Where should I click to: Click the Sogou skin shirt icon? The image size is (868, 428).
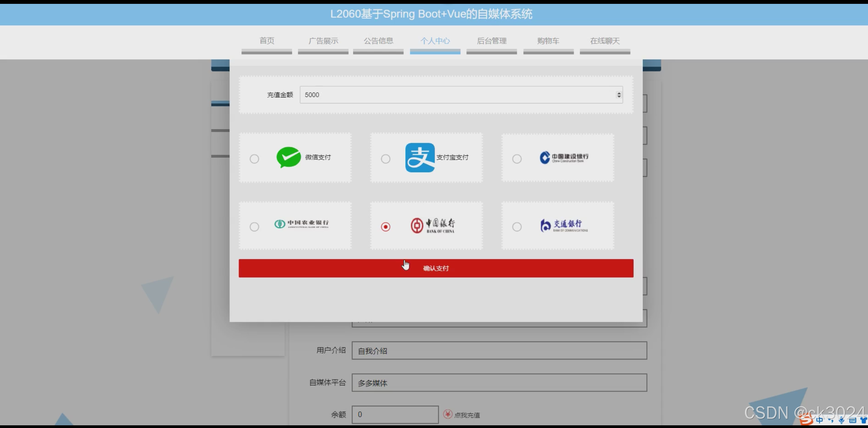click(x=864, y=420)
